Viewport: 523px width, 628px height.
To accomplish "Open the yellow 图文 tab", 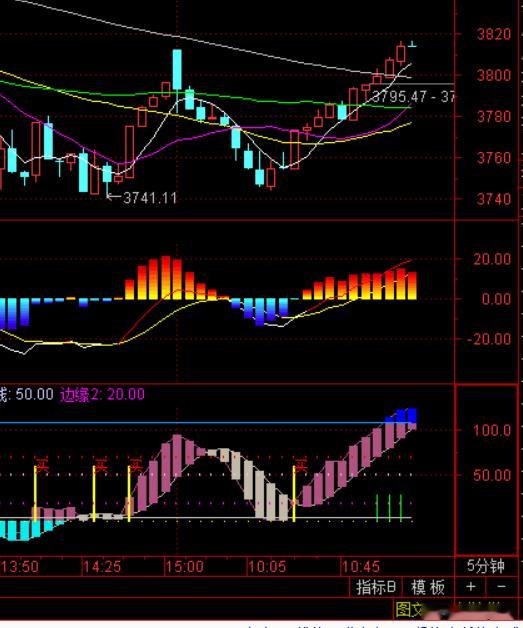I will coord(409,610).
